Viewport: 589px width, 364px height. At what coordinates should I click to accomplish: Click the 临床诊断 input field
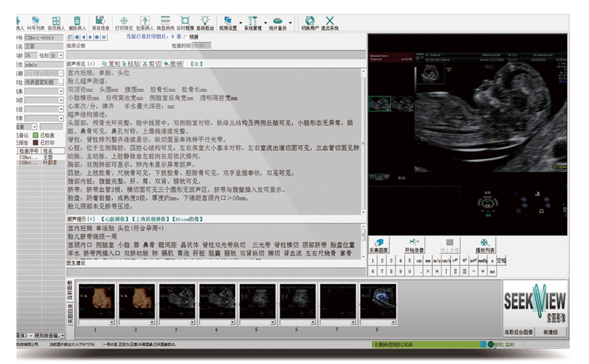[x=216, y=55]
